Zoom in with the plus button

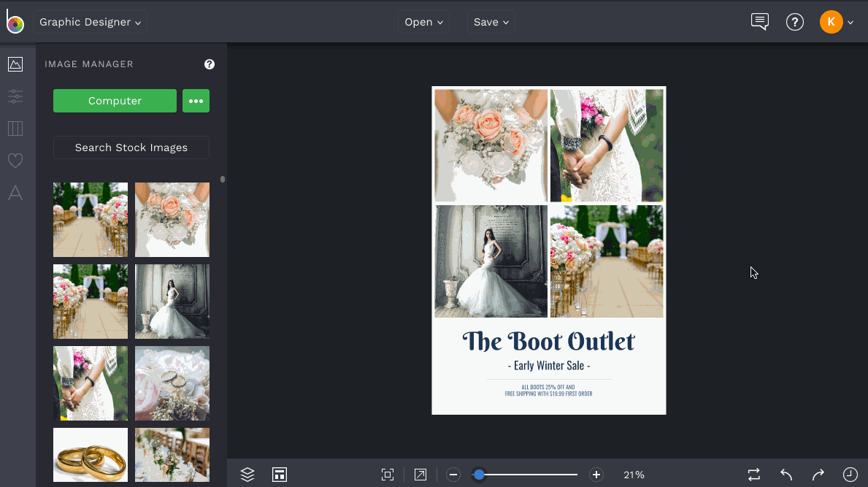pyautogui.click(x=596, y=475)
